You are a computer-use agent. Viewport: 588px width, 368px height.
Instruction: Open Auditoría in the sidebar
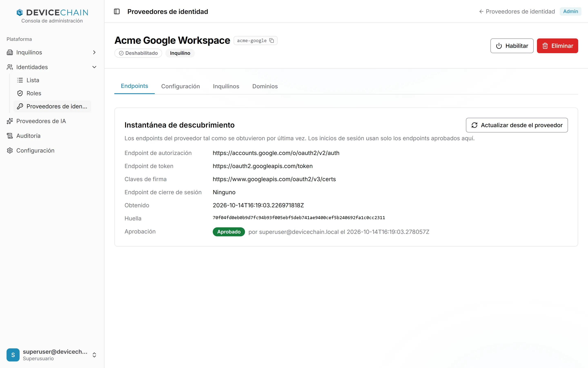coord(52,136)
